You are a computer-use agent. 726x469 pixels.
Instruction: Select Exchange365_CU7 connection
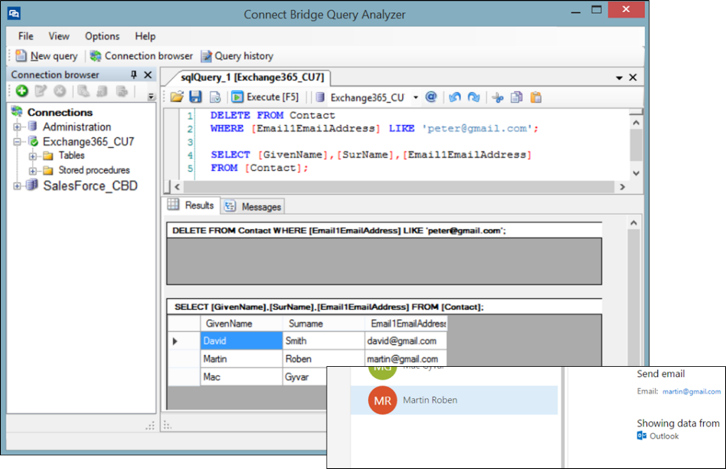(88, 142)
